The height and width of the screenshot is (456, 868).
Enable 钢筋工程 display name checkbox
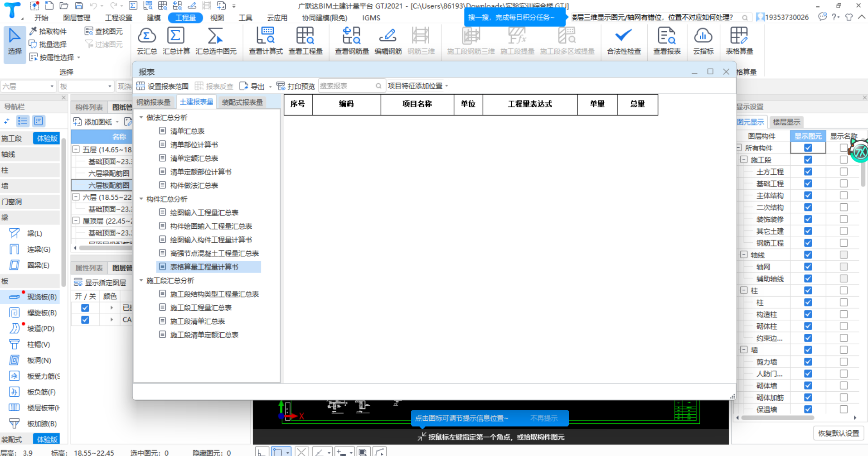(x=844, y=243)
